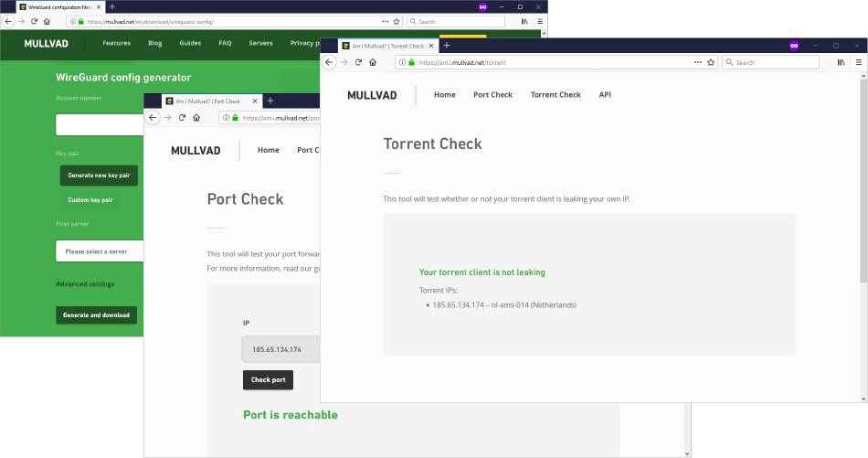The image size is (868, 458).
Task: Expand Advanced settings in WireGuard generator
Action: (85, 284)
